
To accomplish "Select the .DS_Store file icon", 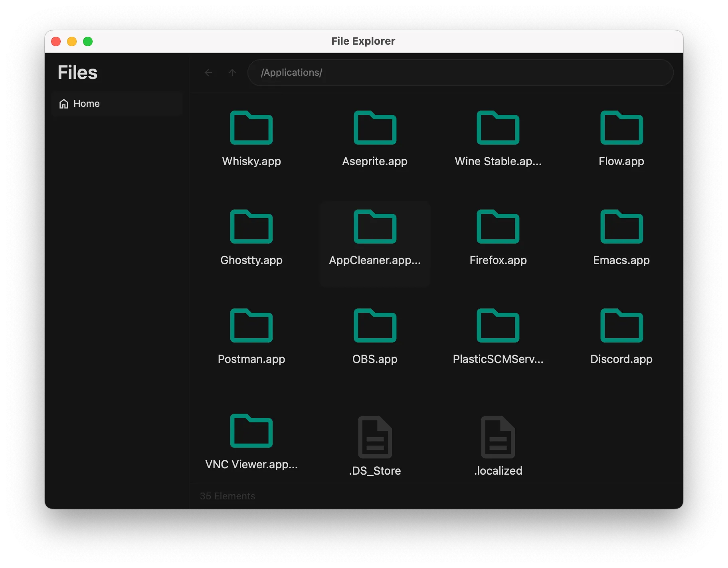I will click(x=375, y=437).
